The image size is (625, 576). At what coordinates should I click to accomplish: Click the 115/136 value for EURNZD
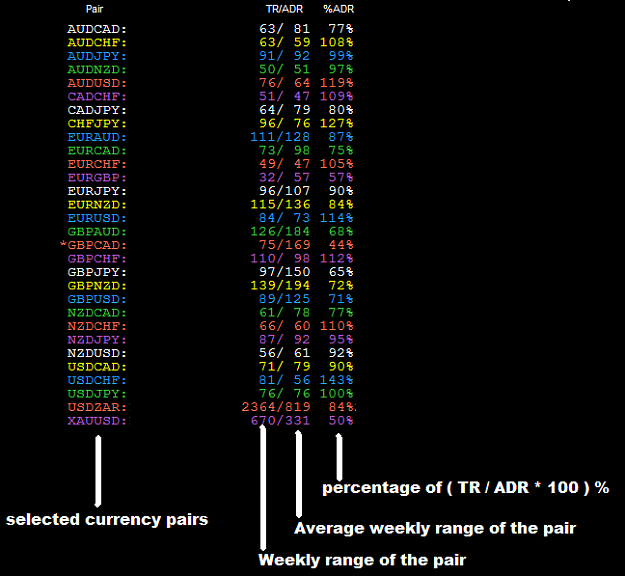280,204
